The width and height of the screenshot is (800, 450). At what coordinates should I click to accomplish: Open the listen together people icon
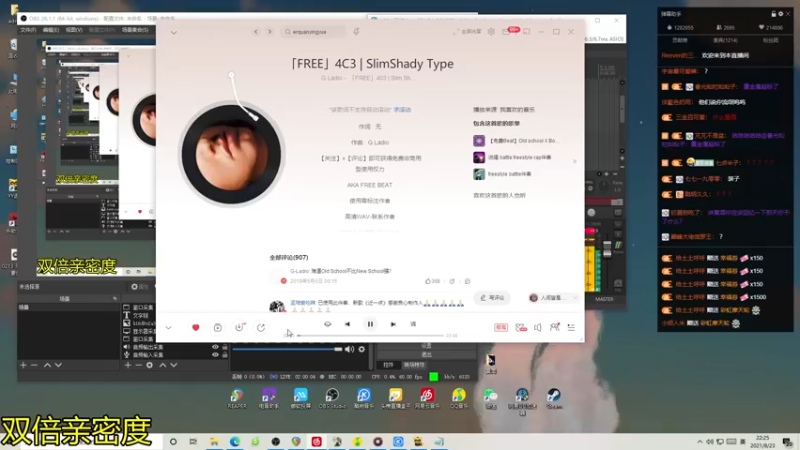tap(555, 327)
